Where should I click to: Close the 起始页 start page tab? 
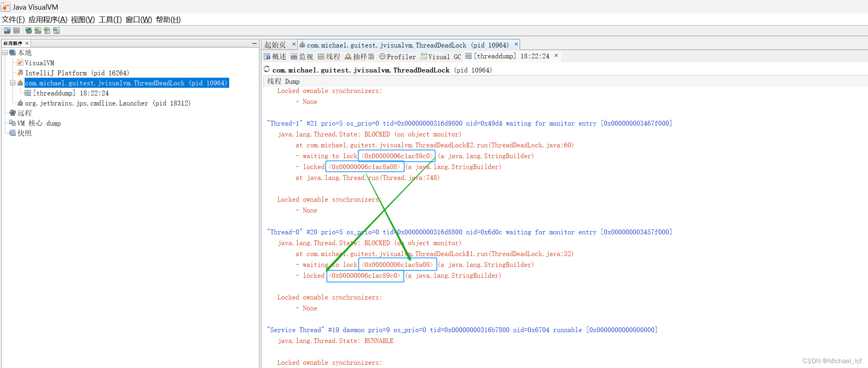pyautogui.click(x=294, y=44)
